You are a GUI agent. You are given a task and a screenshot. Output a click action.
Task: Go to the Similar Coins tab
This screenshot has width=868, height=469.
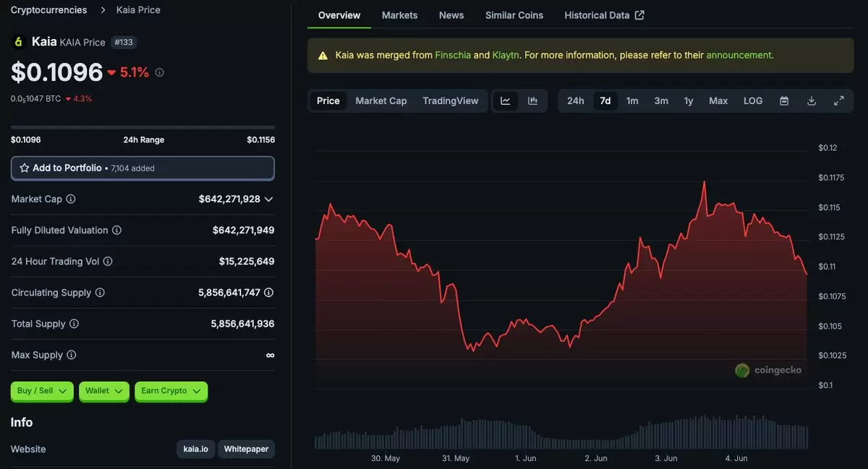514,15
